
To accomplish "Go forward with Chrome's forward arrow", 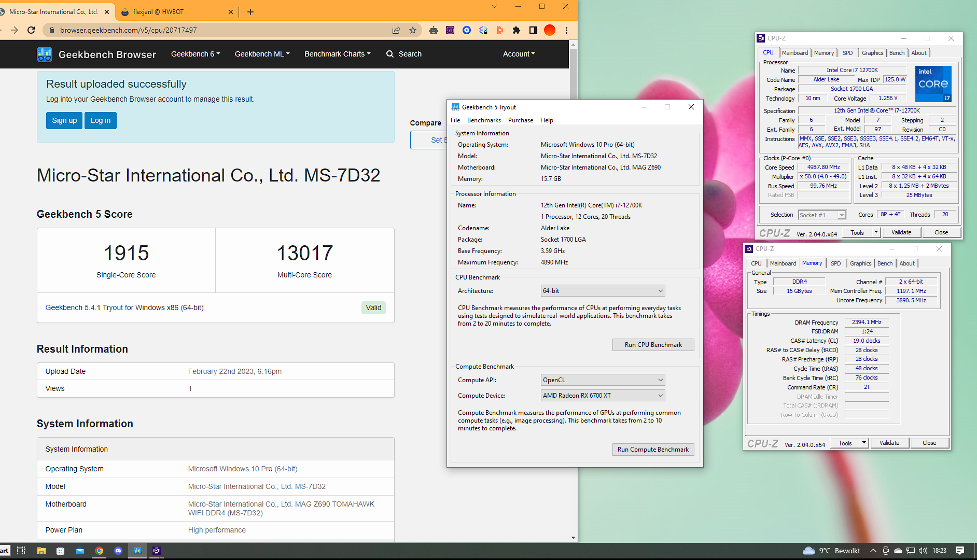I will tap(15, 30).
